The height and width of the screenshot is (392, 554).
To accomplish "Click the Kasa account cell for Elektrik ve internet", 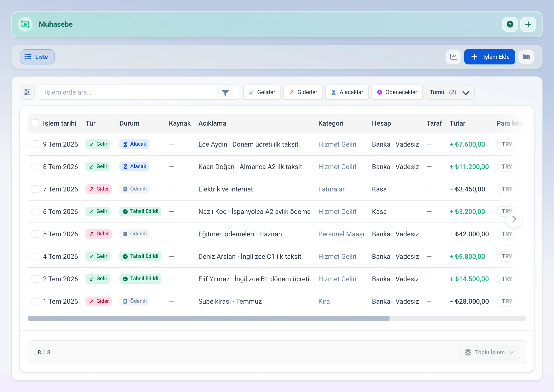I will coord(379,189).
